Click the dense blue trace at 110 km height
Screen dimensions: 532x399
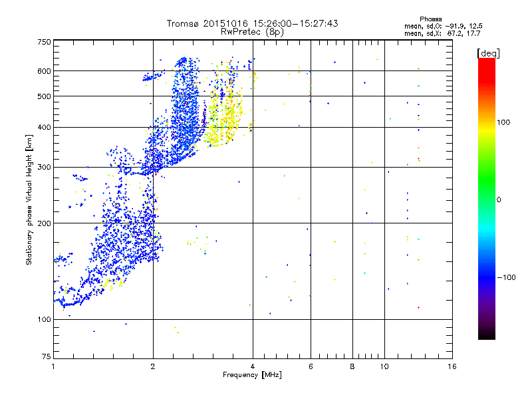click(73, 303)
